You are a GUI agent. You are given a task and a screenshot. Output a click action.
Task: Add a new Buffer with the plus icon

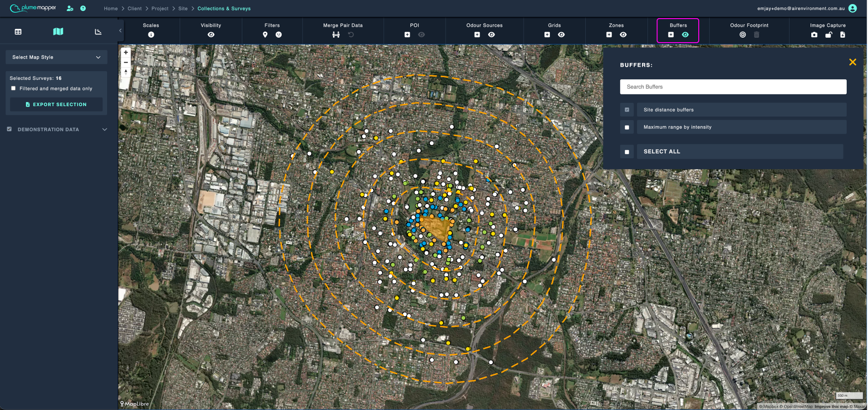671,34
